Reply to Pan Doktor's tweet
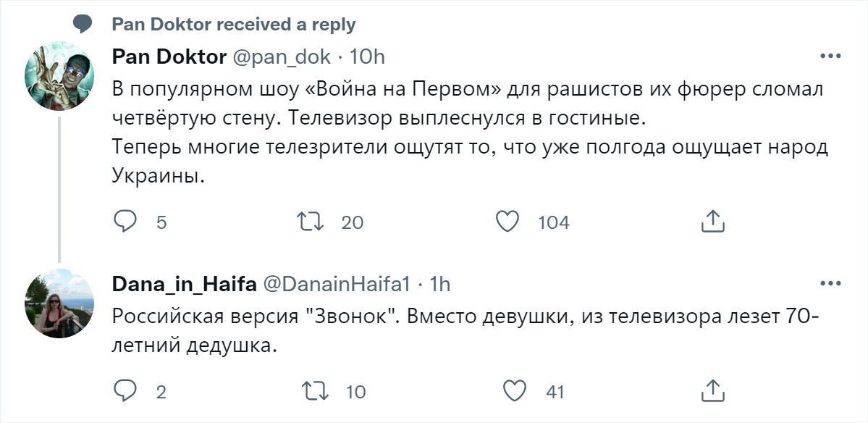This screenshot has width=868, height=423. coord(125,222)
